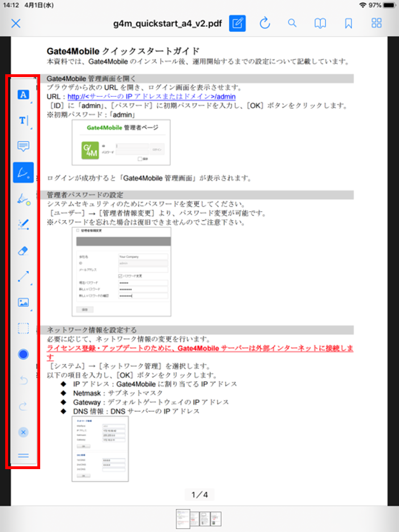This screenshot has width=399, height=532.
Task: Open the book reading-view icon
Action: coord(320,24)
